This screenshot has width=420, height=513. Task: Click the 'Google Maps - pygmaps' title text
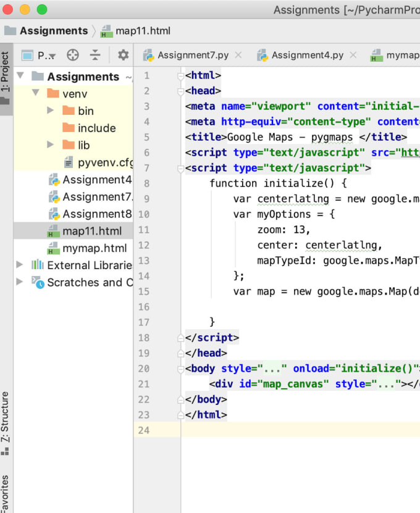tap(290, 137)
